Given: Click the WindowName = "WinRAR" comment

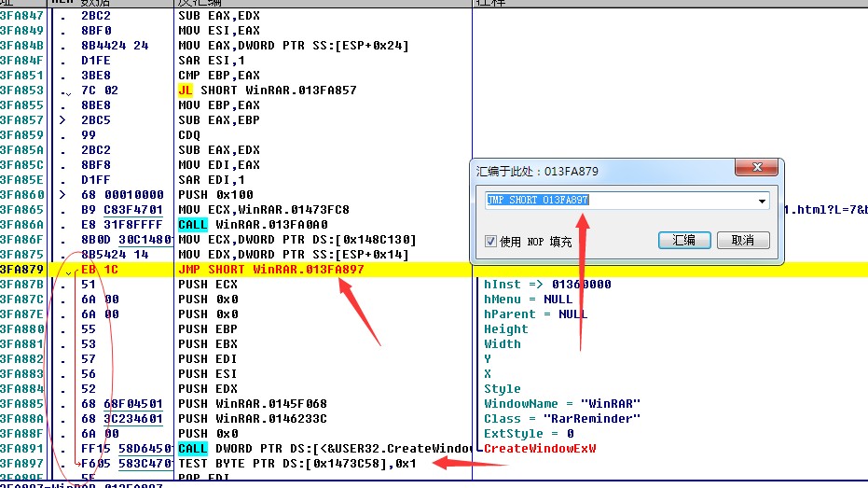Looking at the screenshot, I should tap(562, 403).
